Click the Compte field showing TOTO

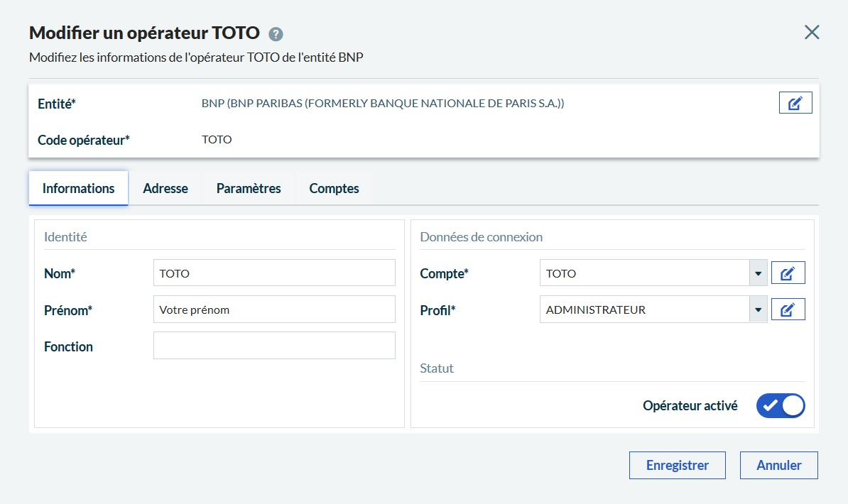pos(643,273)
